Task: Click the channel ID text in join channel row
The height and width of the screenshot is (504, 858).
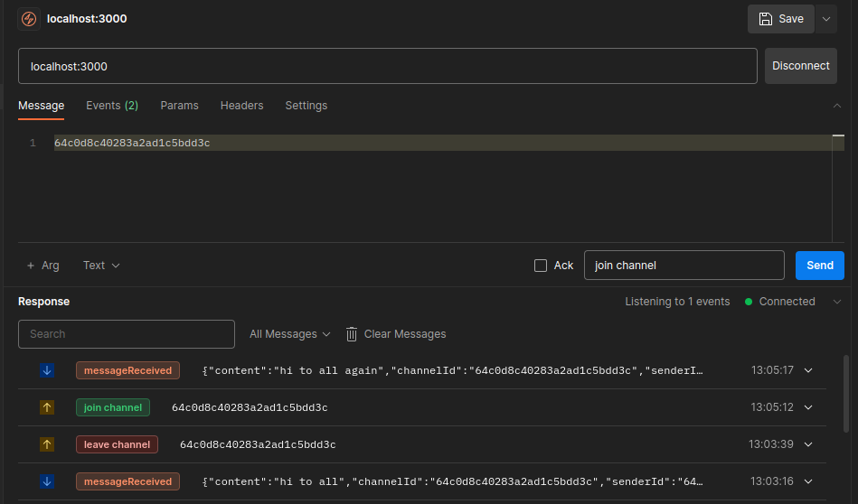Action: tap(250, 407)
